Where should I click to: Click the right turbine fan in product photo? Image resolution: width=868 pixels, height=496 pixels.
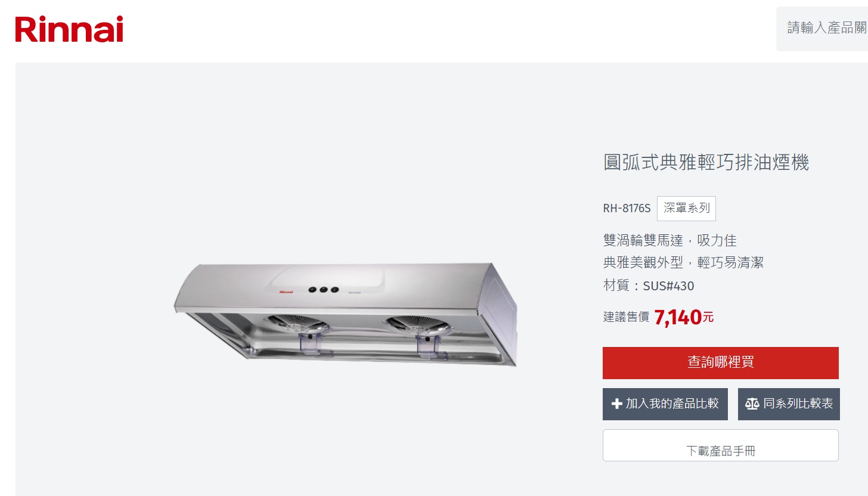415,324
